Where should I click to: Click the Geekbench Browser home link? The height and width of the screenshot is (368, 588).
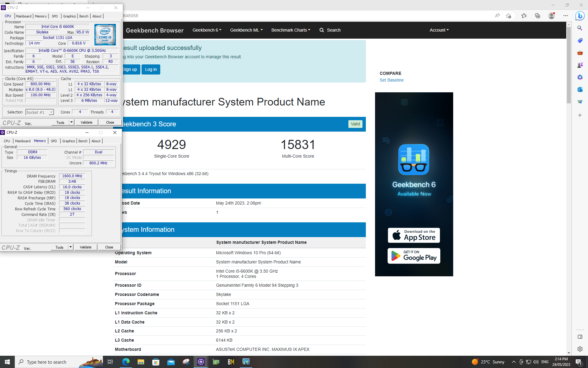[x=155, y=30]
